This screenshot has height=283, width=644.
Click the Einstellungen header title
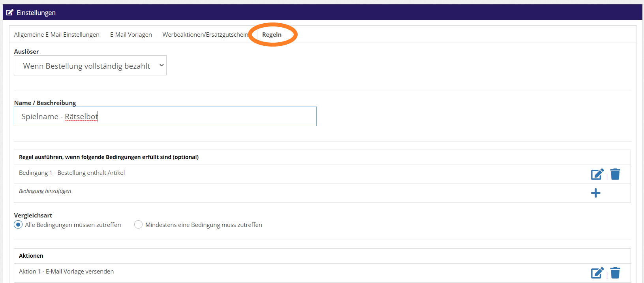(x=36, y=13)
